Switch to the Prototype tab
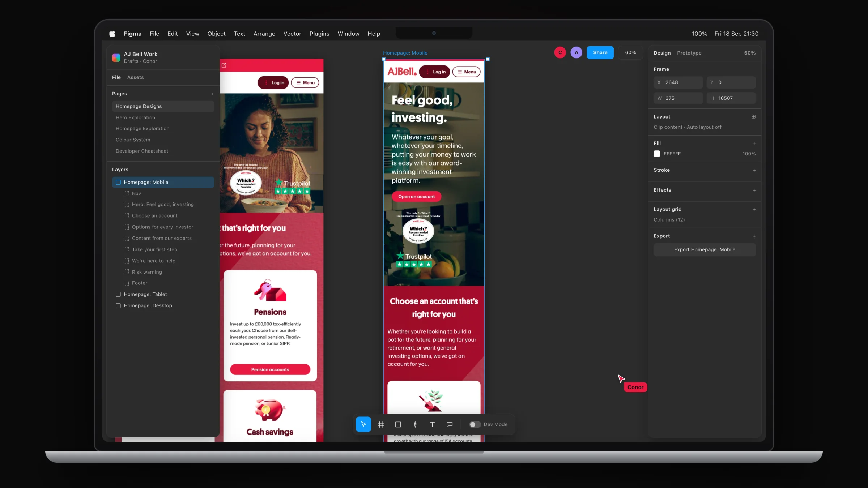The height and width of the screenshot is (488, 868). (689, 53)
